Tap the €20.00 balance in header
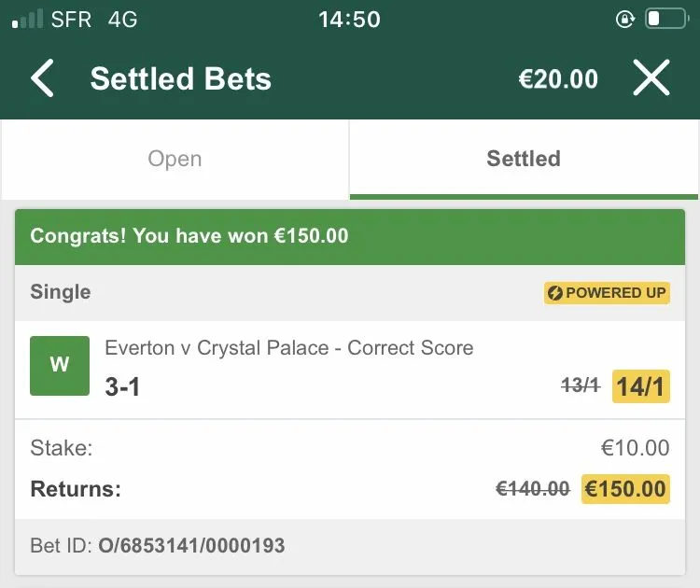 click(558, 79)
